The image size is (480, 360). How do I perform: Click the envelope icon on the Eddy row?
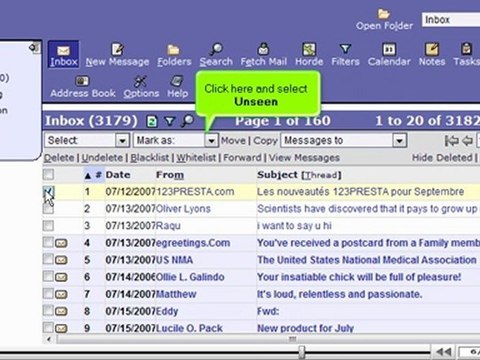pos(61,312)
